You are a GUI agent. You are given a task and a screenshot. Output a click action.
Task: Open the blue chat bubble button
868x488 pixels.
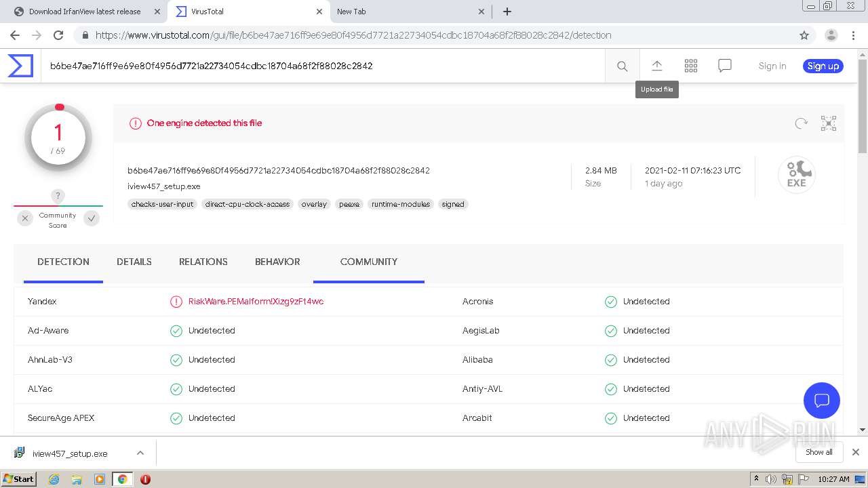(822, 400)
